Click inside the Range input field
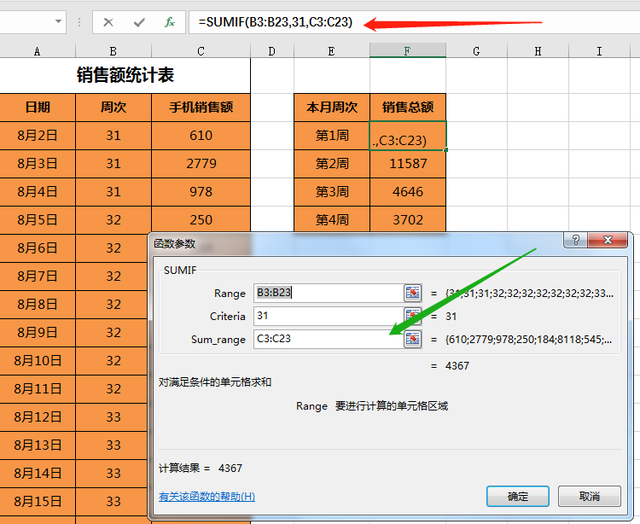This screenshot has width=640, height=524. coord(325,293)
